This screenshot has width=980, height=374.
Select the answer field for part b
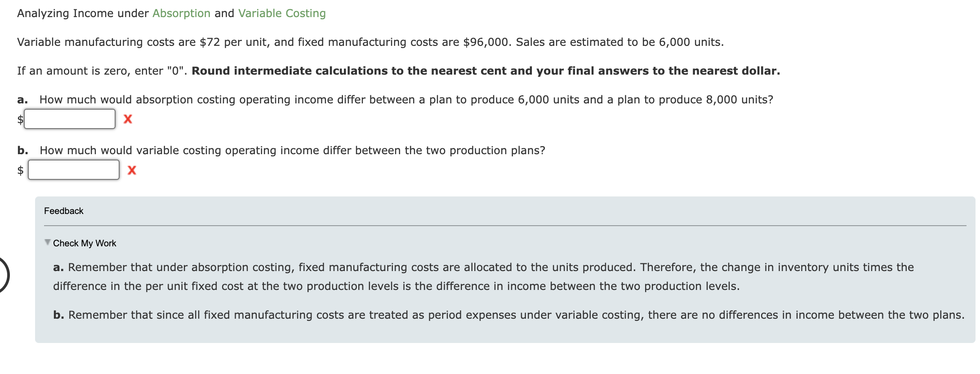pyautogui.click(x=73, y=170)
